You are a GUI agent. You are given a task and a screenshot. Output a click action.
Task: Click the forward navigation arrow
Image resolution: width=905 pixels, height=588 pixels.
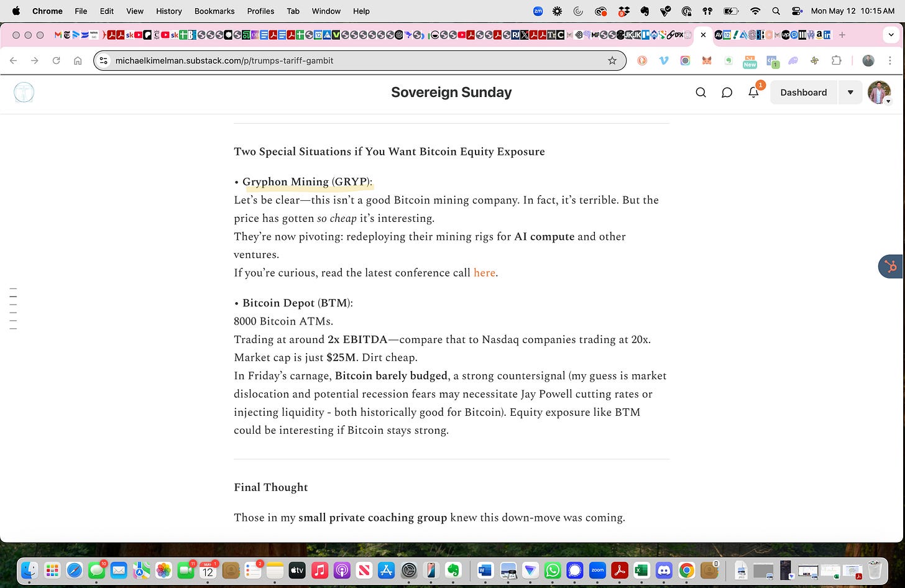(x=35, y=60)
